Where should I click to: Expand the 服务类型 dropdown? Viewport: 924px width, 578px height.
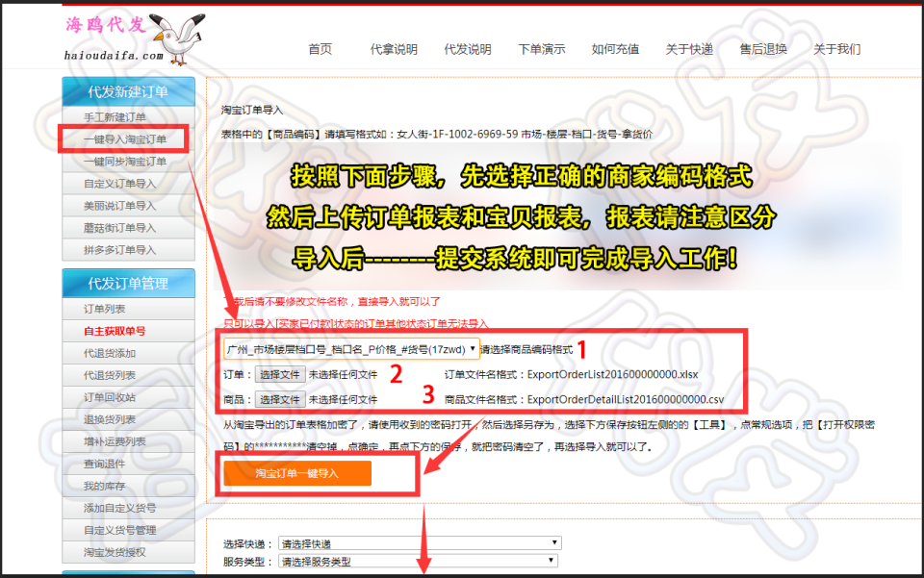419,561
